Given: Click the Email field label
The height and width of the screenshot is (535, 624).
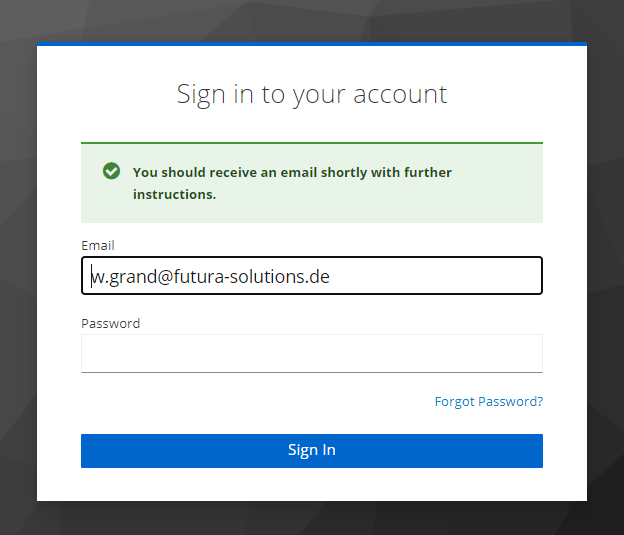Looking at the screenshot, I should tap(98, 245).
